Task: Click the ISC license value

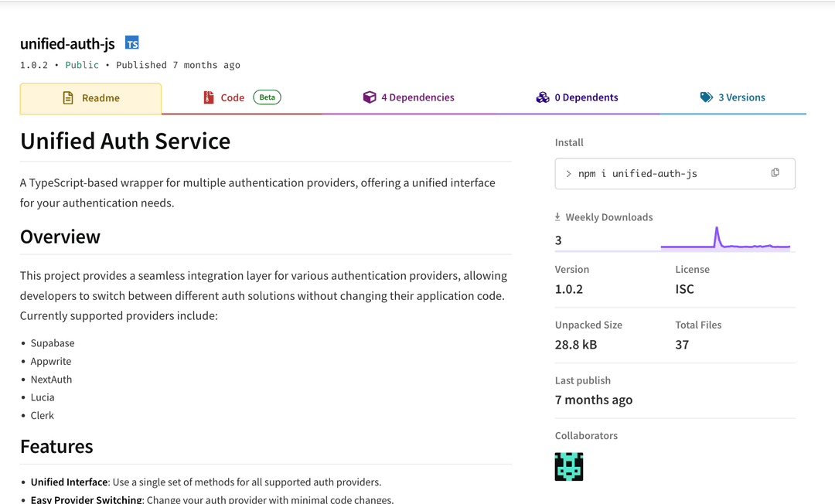Action: [x=684, y=289]
